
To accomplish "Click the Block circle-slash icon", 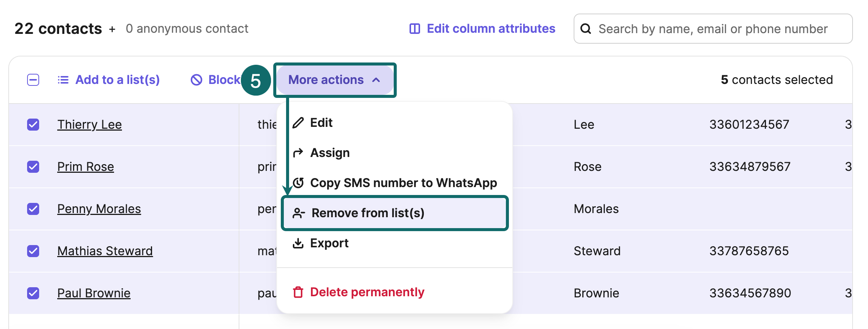I will pyautogui.click(x=196, y=80).
